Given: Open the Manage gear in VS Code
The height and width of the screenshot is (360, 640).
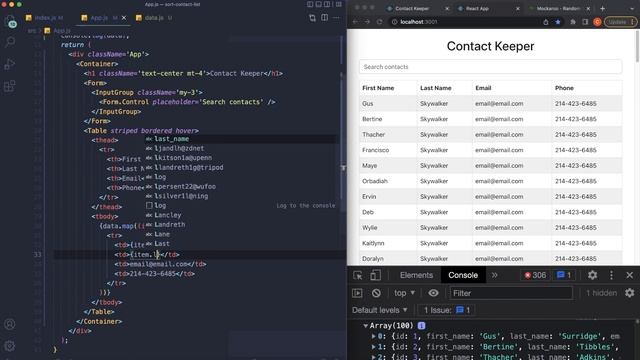Looking at the screenshot, I should pyautogui.click(x=10, y=346).
